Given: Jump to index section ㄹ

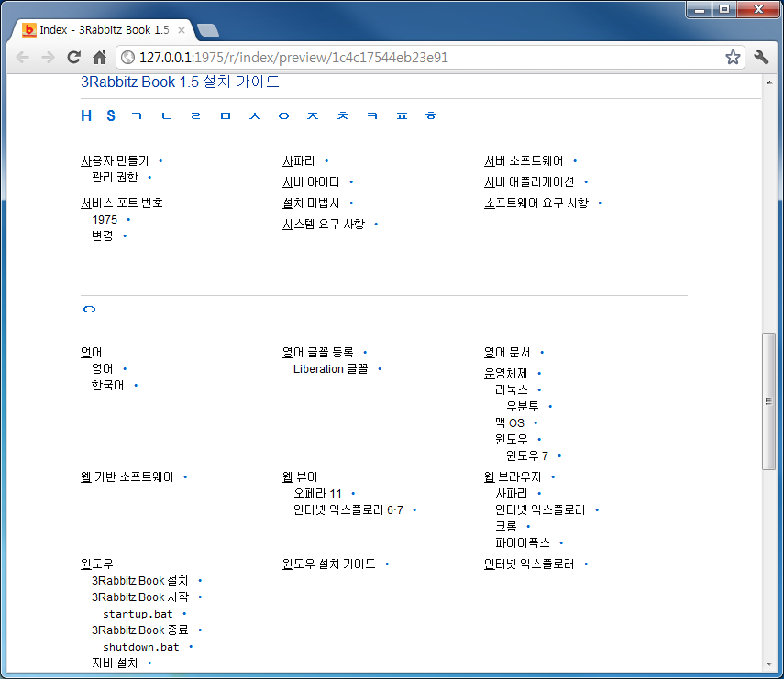Looking at the screenshot, I should click(195, 115).
